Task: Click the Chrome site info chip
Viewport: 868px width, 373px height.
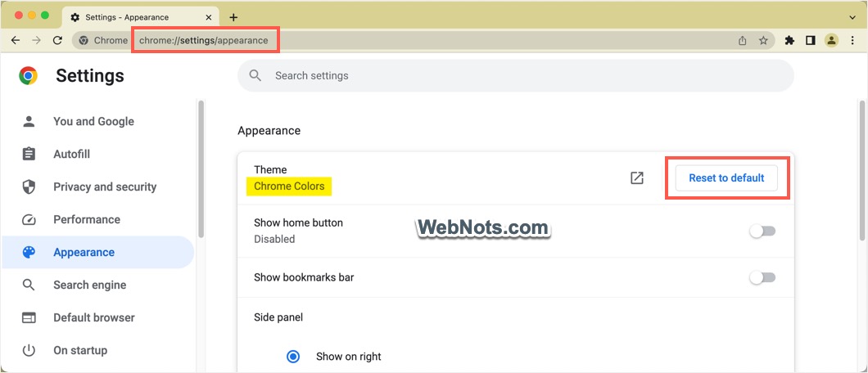Action: click(103, 40)
